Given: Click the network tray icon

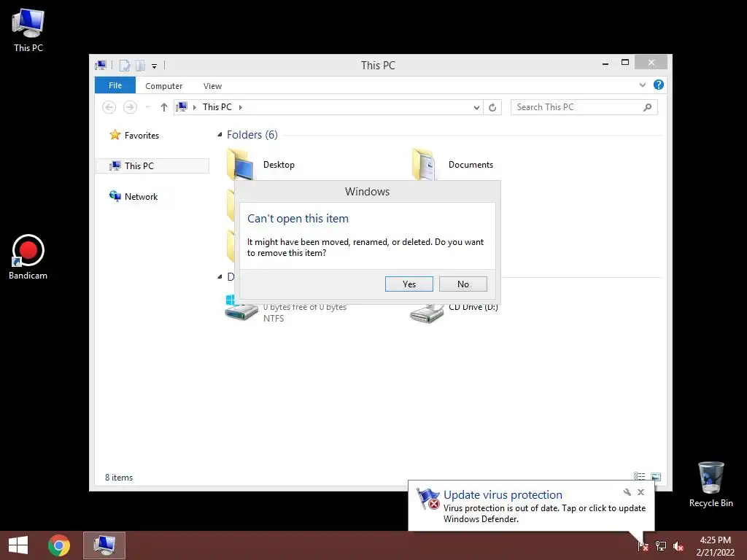Looking at the screenshot, I should pos(661,545).
